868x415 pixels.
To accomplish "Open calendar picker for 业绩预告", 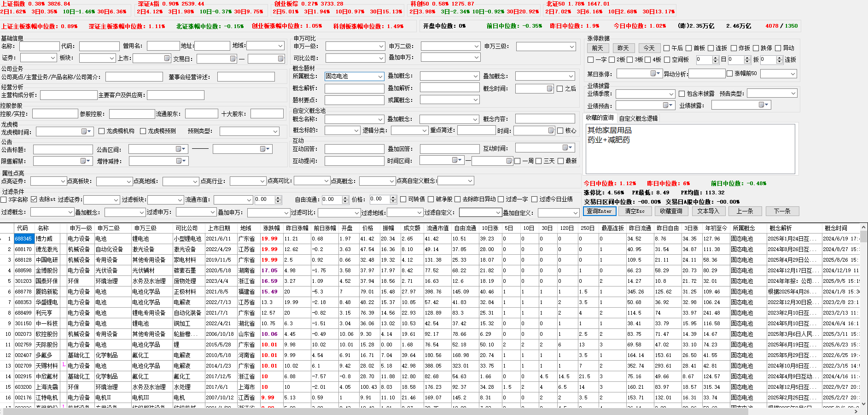I will click(665, 105).
